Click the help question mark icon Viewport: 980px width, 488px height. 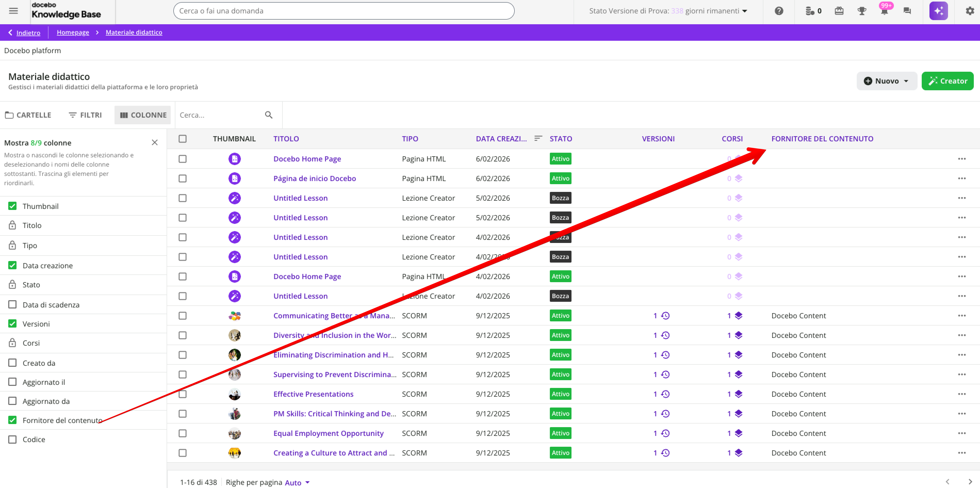[779, 11]
